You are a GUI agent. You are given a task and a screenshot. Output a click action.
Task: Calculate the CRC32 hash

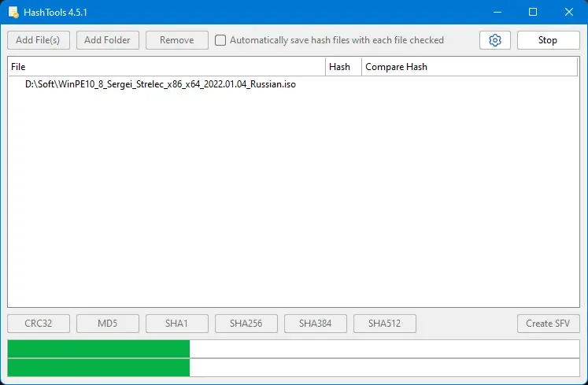39,324
